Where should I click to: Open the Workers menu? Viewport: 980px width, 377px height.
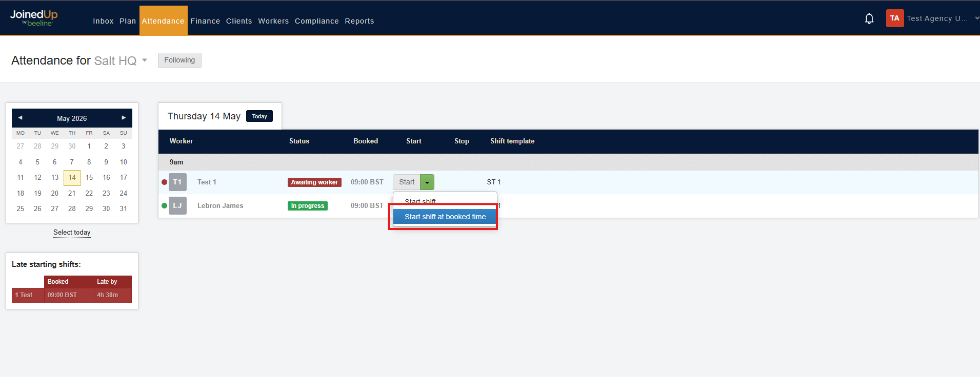(x=273, y=21)
